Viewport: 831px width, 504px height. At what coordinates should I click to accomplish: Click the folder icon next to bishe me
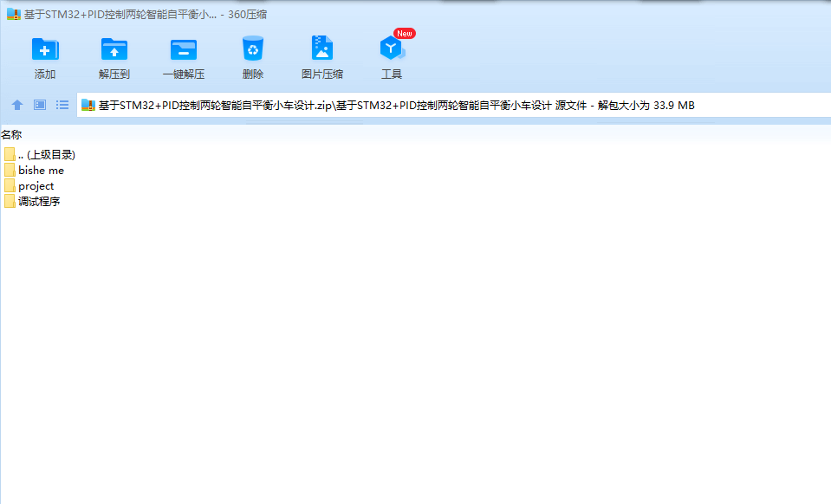[10, 170]
